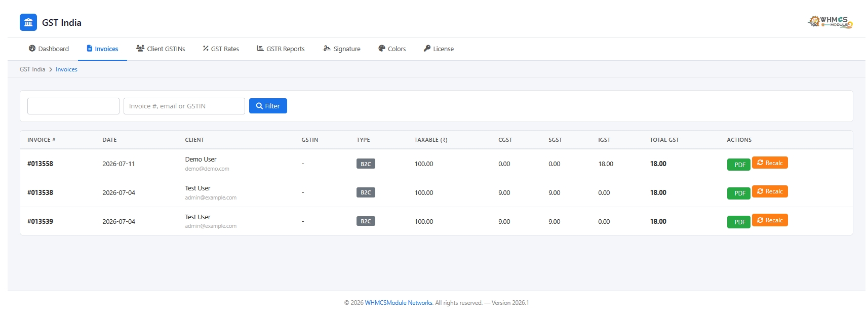This screenshot has width=868, height=318.
Task: Switch to the Client GSTINs tab
Action: click(x=161, y=49)
